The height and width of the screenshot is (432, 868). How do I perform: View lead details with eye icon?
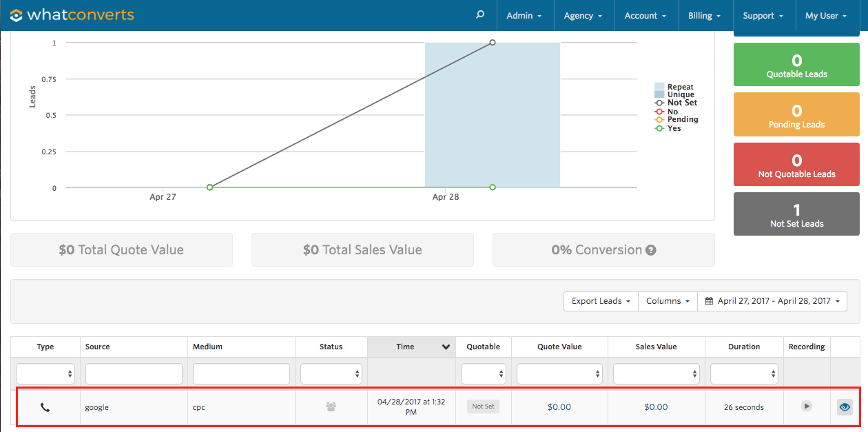coord(845,407)
